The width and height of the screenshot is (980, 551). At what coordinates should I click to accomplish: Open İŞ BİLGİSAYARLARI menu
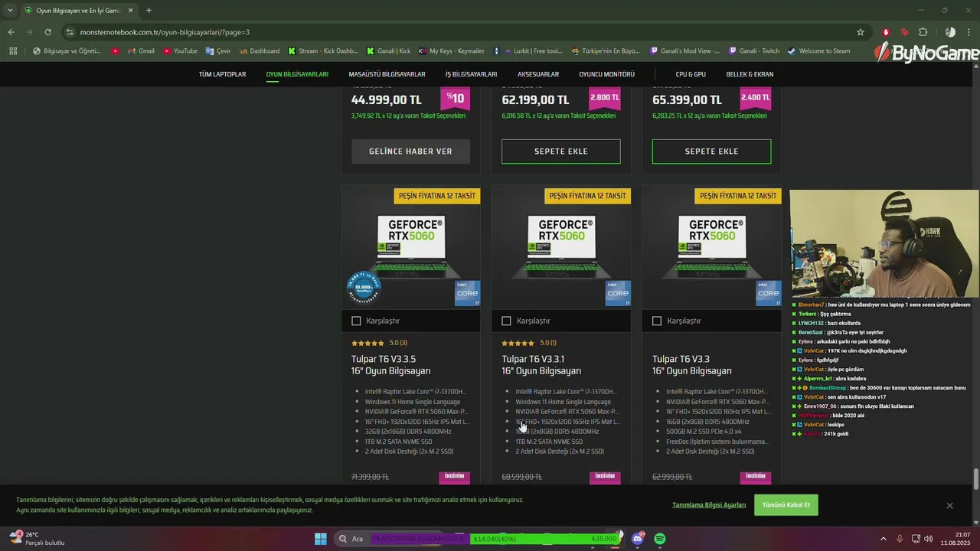coord(472,74)
